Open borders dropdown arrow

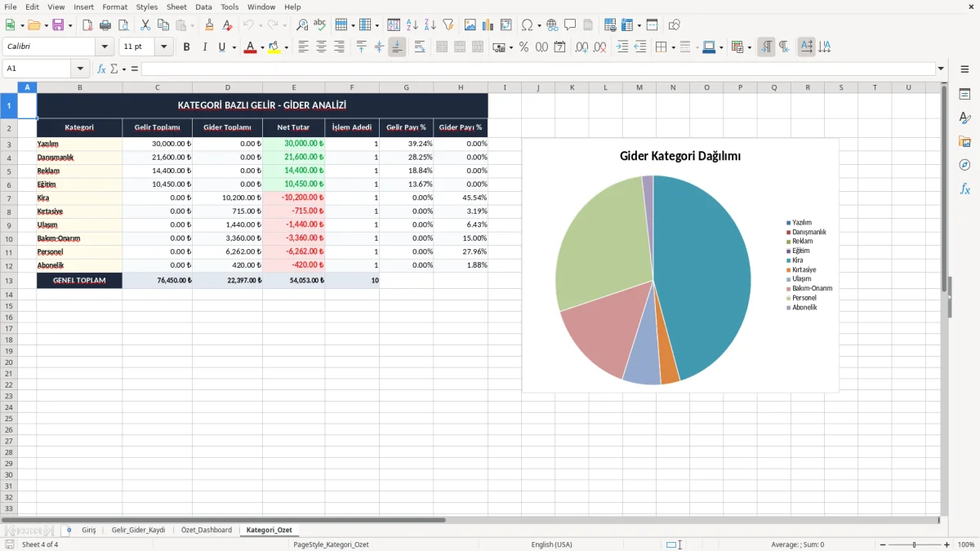click(x=673, y=48)
